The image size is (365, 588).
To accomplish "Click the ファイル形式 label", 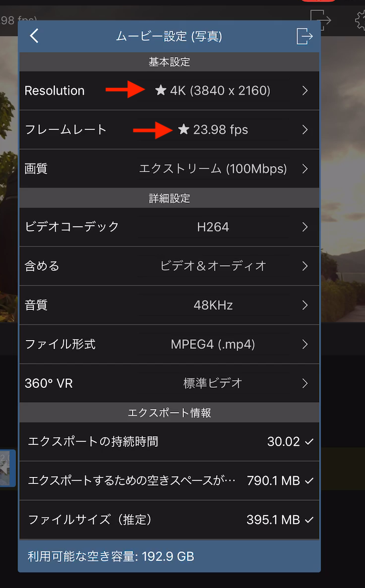I will (60, 344).
